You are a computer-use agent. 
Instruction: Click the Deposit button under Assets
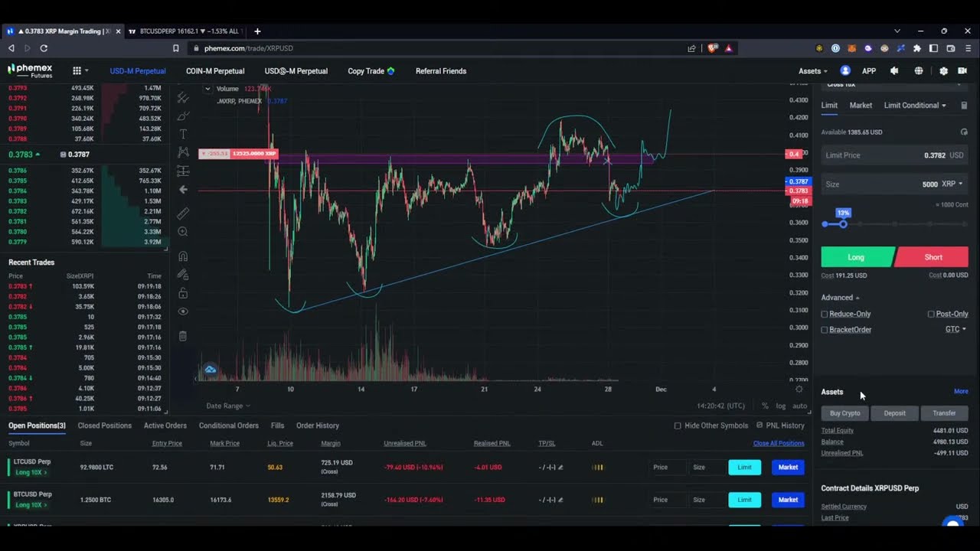(x=894, y=413)
